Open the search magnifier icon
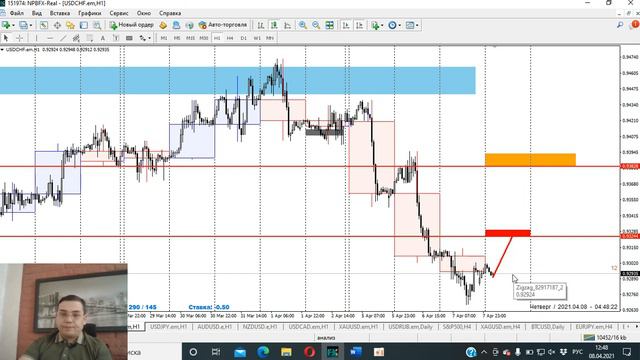Viewport: 640px width, 360px height. coord(620,25)
